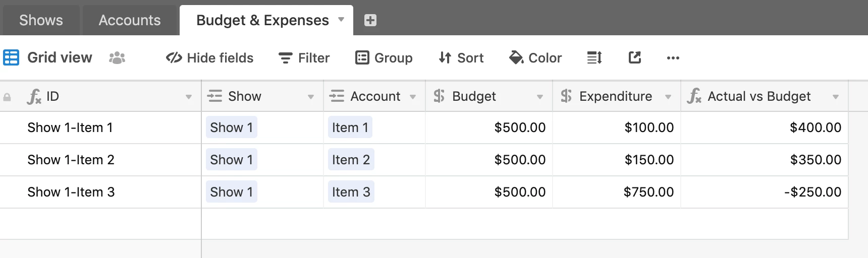Viewport: 868px width, 258px height.
Task: Open the row height icon
Action: pyautogui.click(x=594, y=58)
